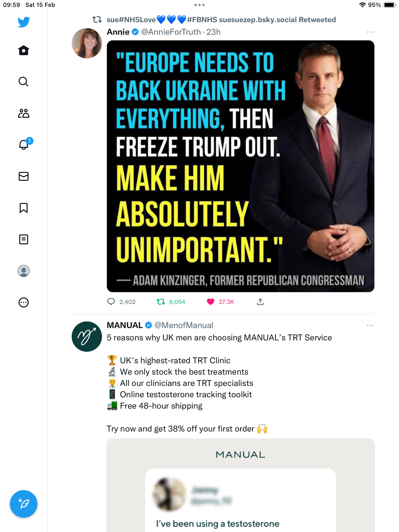The width and height of the screenshot is (399, 532).
Task: Toggle retweet on Annie's tweet
Action: coord(161,302)
